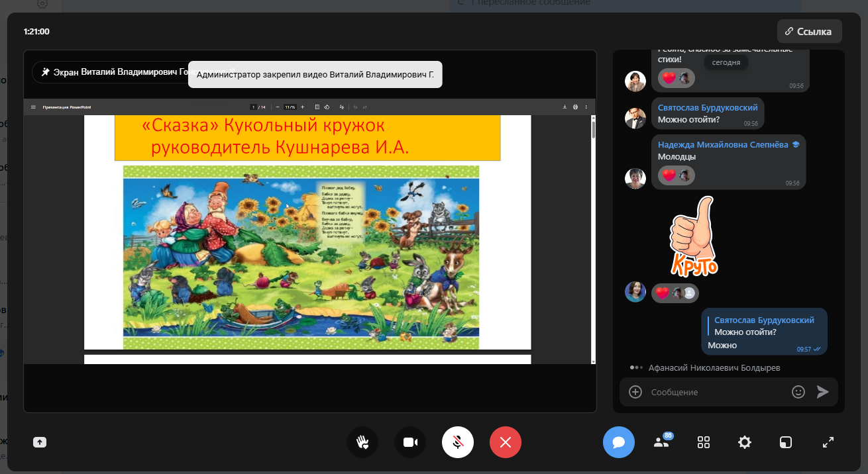Zoom out with the PDF minus button
This screenshot has height=474, width=868.
click(278, 107)
